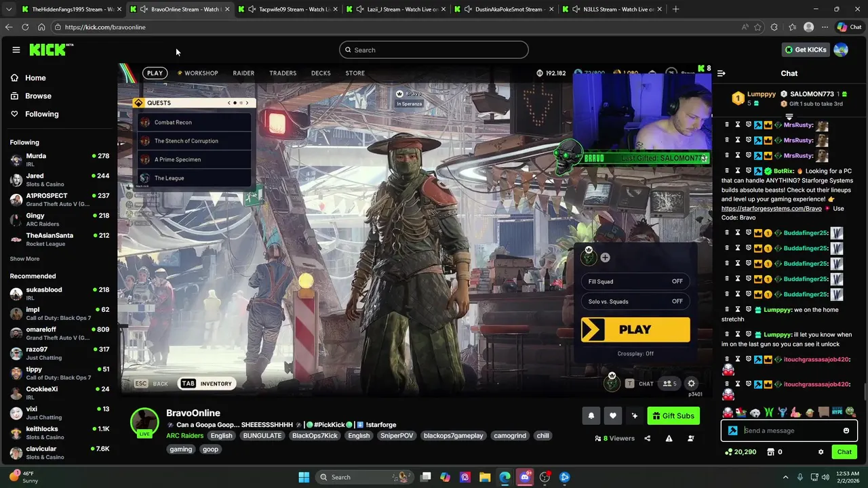Show hidden system tray icons chevron
The image size is (868, 488).
(x=785, y=477)
